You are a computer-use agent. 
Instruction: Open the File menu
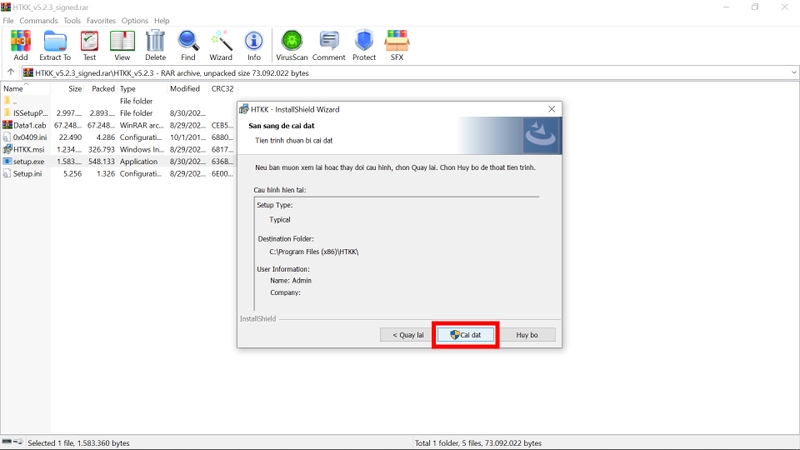click(x=8, y=20)
